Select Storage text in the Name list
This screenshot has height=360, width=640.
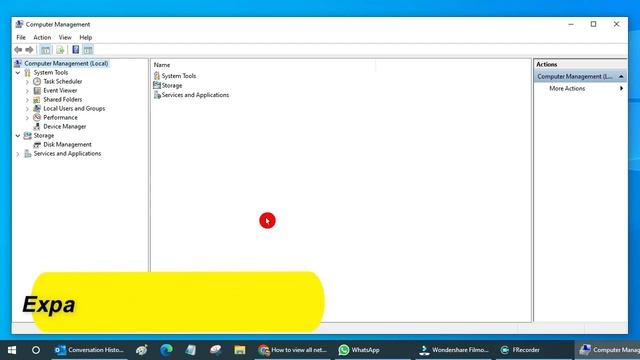172,86
